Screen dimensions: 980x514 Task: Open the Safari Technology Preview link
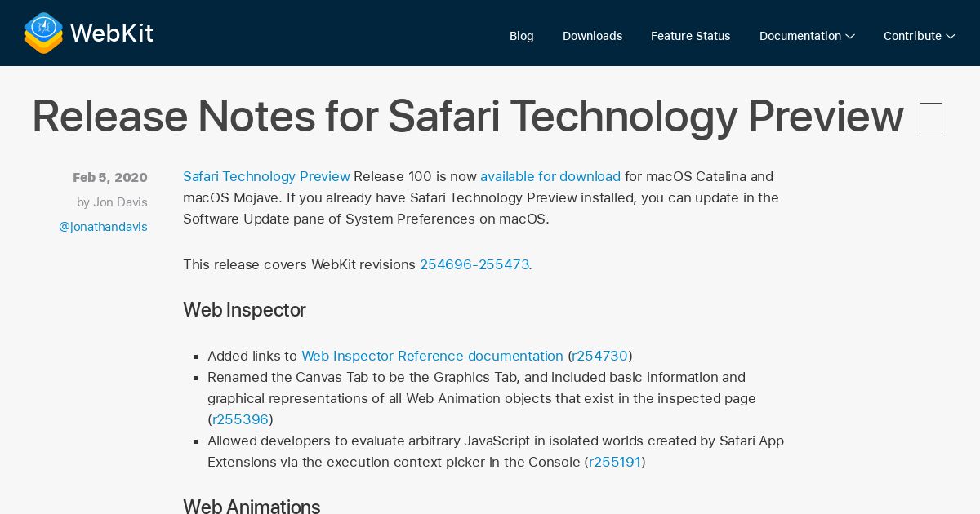(x=266, y=176)
